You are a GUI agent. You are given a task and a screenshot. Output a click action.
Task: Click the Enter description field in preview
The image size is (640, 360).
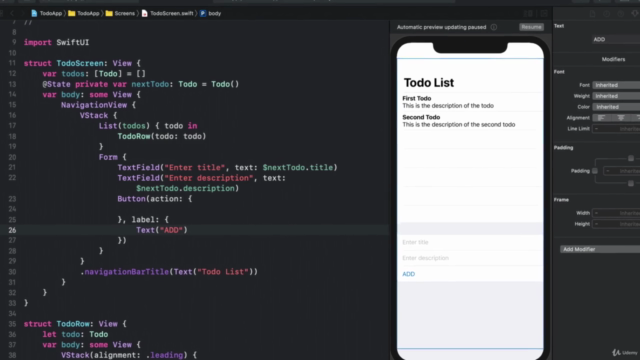tap(470, 258)
